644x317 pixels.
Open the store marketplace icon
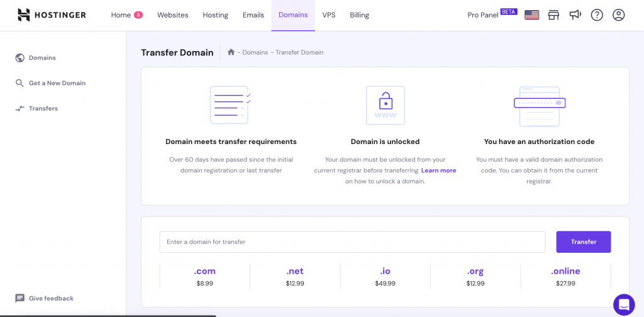pos(553,15)
